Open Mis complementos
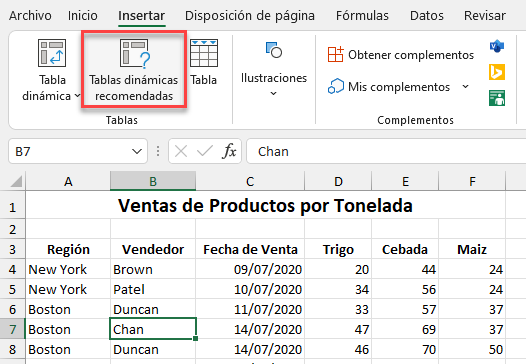 tap(389, 87)
